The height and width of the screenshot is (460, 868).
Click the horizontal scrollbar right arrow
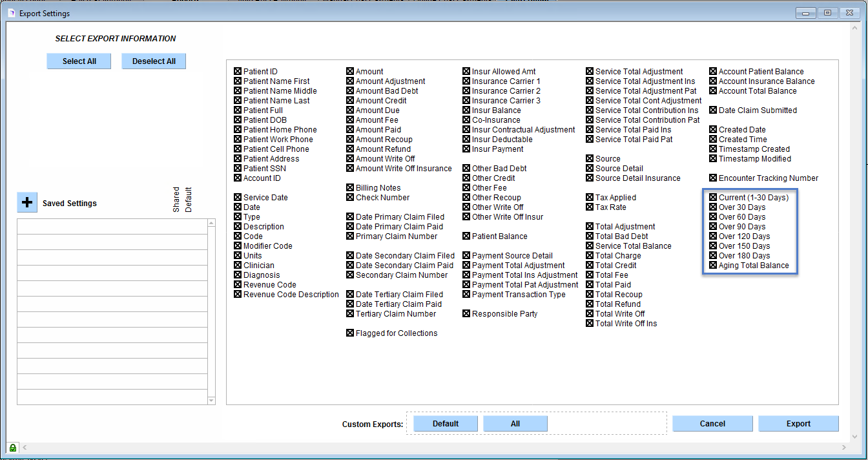844,448
